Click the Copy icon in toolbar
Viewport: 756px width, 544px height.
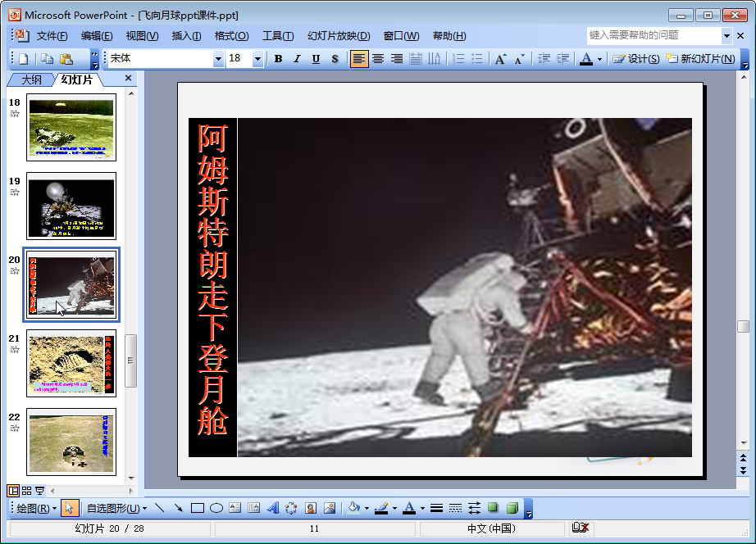(x=47, y=59)
